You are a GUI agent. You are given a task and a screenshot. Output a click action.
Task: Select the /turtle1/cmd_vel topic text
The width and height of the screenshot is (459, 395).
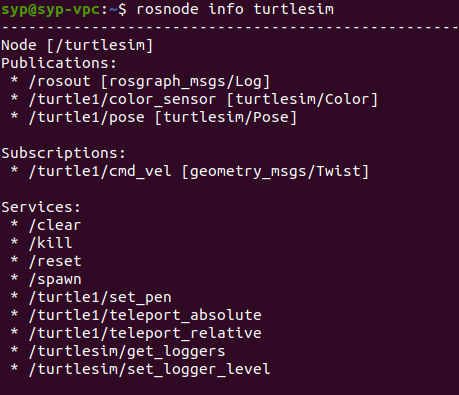click(x=100, y=171)
